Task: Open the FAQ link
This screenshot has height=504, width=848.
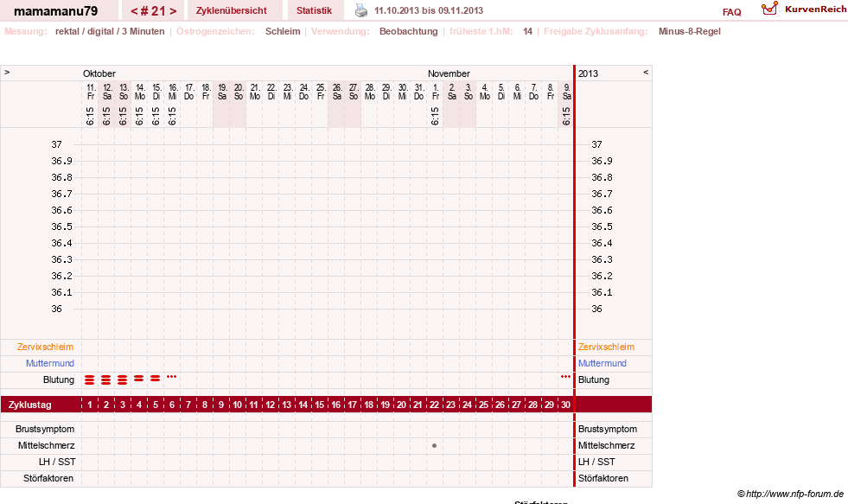Action: pos(731,12)
